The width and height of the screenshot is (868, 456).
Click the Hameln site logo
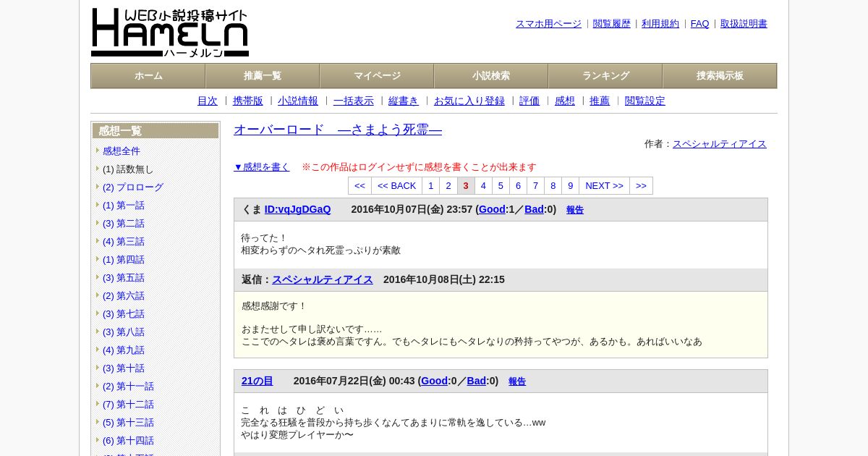pos(170,33)
